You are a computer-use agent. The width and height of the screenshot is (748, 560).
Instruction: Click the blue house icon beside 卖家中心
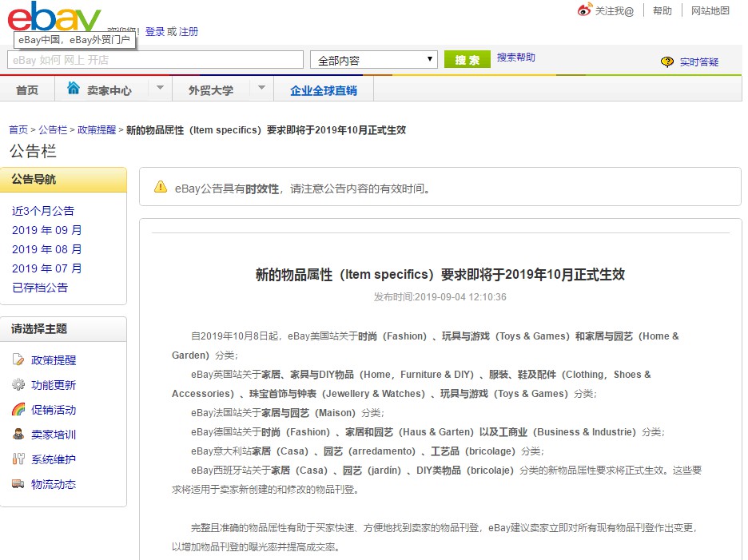73,88
